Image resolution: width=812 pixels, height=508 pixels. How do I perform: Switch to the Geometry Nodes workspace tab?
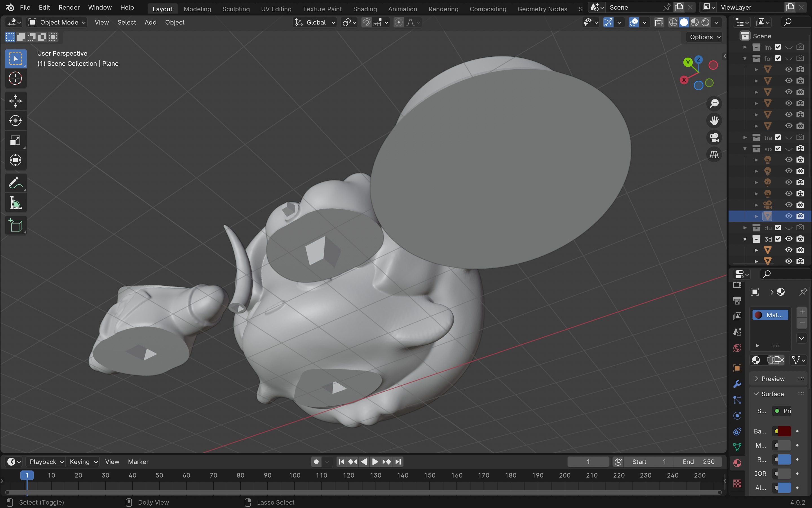tap(542, 9)
